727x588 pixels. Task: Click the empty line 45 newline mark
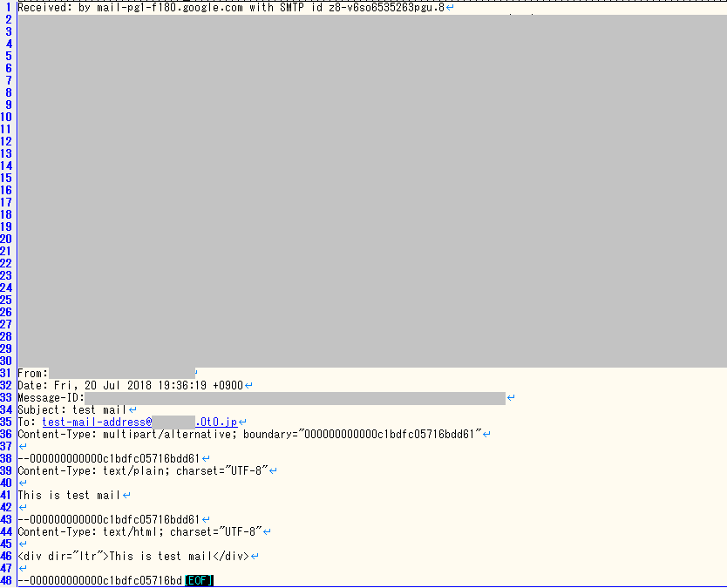tap(23, 544)
